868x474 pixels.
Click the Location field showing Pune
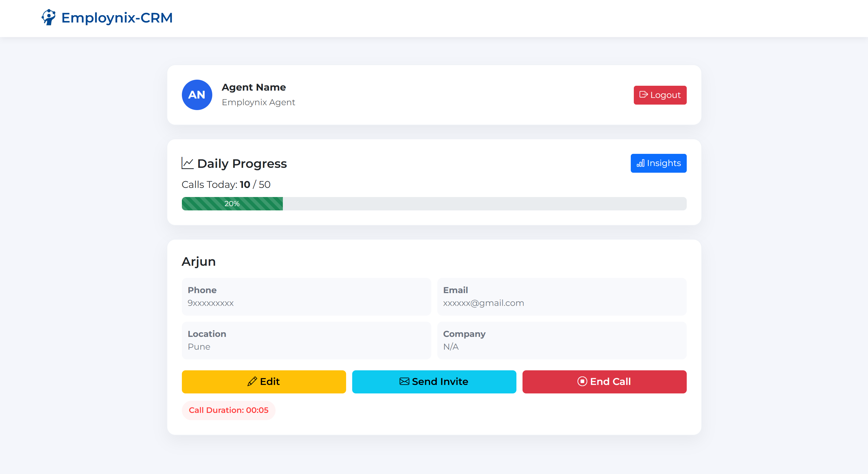(x=306, y=340)
